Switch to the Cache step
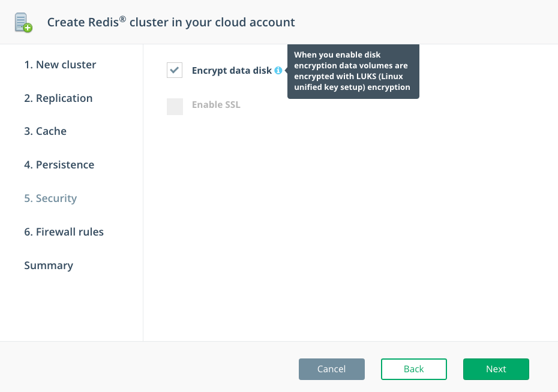Viewport: 558px width, 392px height. [x=45, y=131]
